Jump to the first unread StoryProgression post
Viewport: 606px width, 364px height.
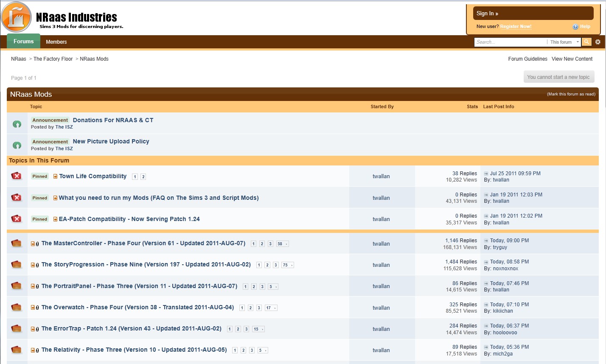[33, 265]
